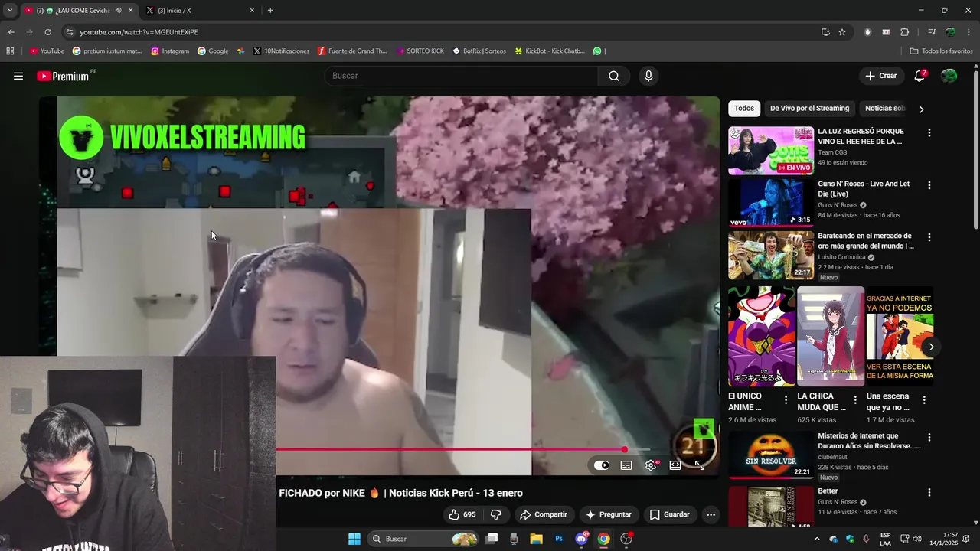Open Chrome three-dot menu
The width and height of the screenshot is (980, 551).
[x=969, y=32]
